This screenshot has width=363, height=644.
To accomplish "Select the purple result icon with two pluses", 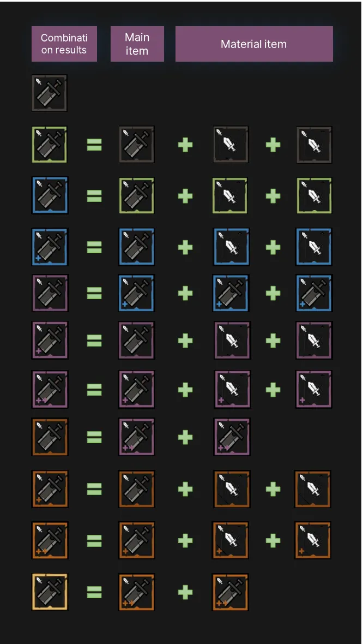I will click(50, 389).
